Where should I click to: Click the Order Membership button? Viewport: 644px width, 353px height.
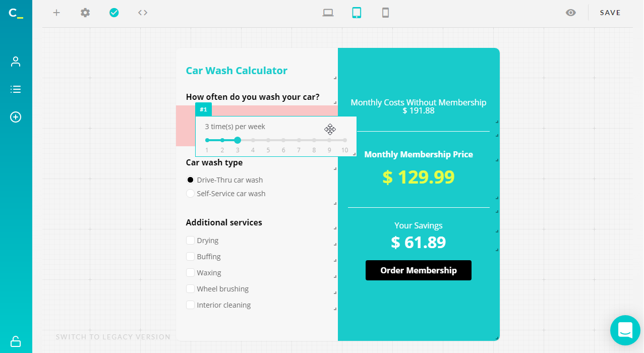coord(418,270)
